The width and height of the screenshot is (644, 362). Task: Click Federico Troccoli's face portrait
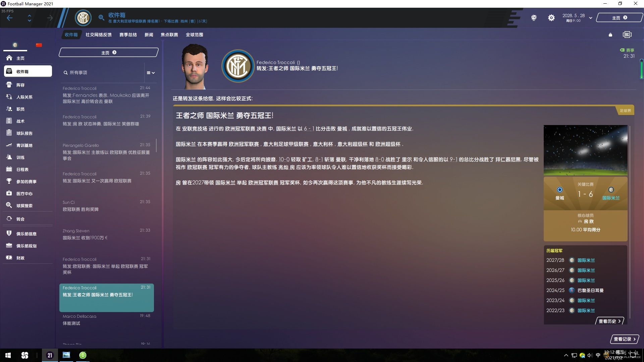(x=195, y=66)
